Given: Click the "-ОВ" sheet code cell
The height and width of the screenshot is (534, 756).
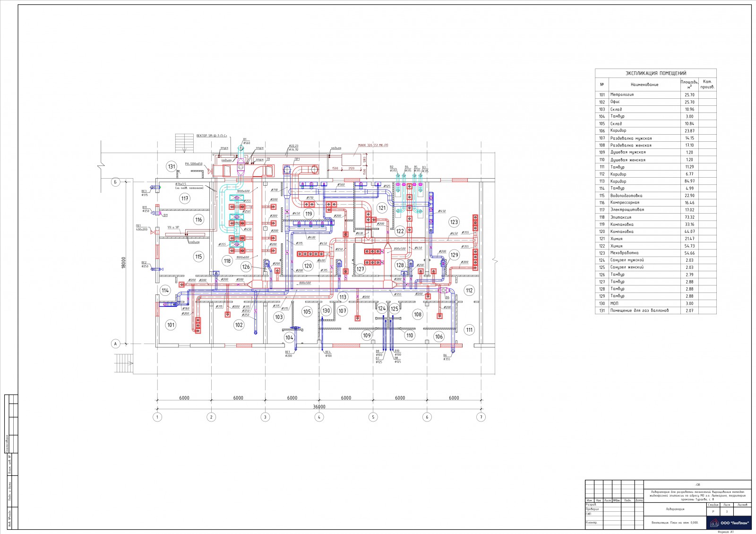Looking at the screenshot, I should coord(698,485).
